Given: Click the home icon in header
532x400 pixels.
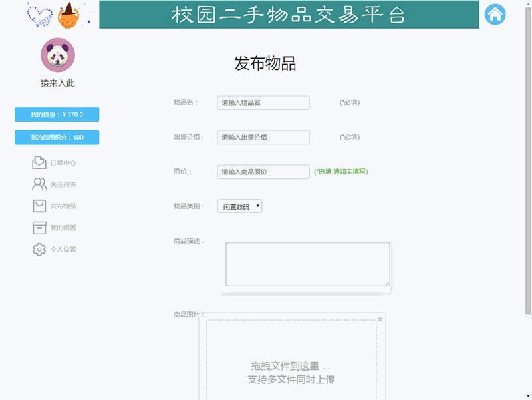Looking at the screenshot, I should (495, 14).
